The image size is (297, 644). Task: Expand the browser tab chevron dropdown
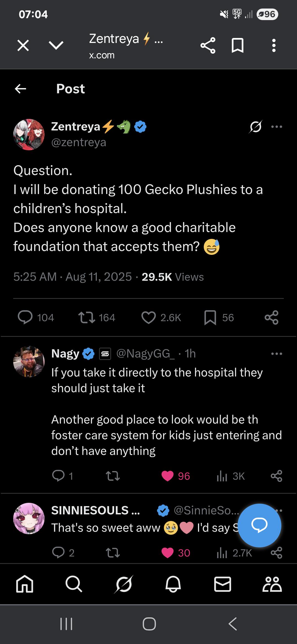point(56,45)
